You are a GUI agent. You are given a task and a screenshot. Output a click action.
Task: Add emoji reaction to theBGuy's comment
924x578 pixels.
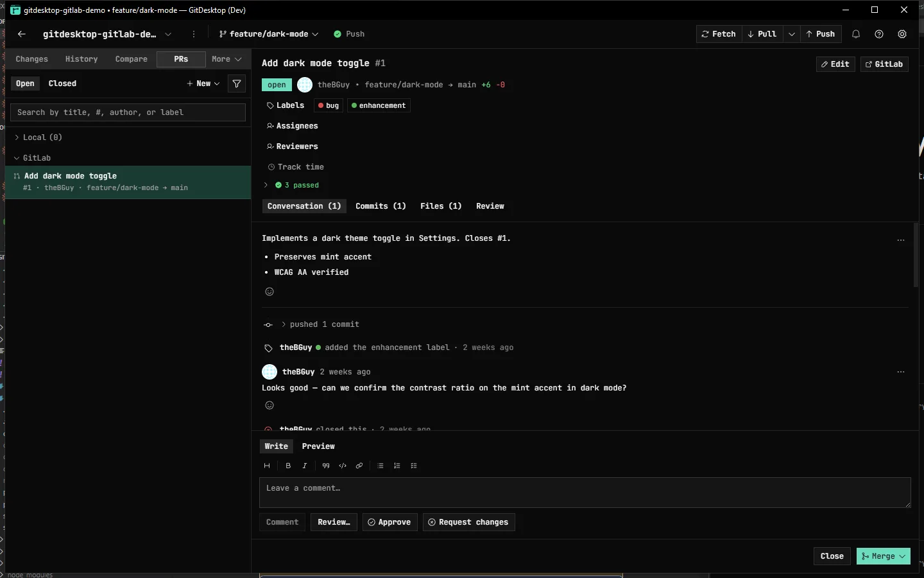269,405
